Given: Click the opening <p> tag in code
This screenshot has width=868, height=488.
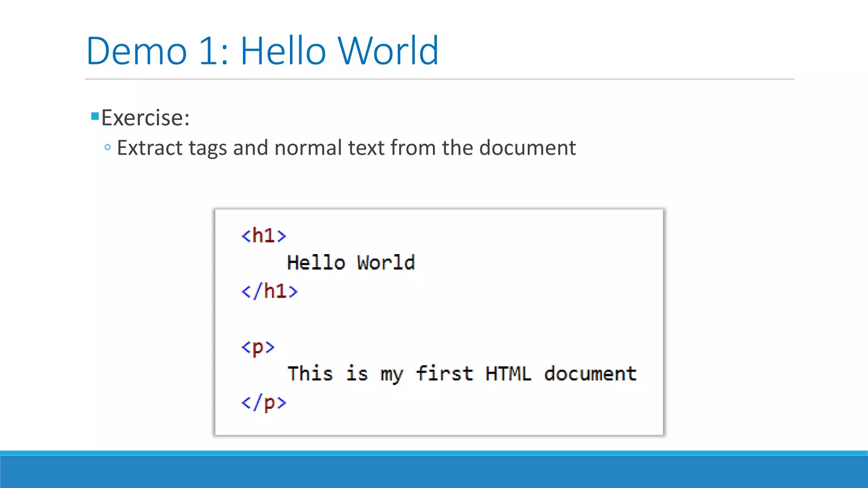Looking at the screenshot, I should coord(258,347).
